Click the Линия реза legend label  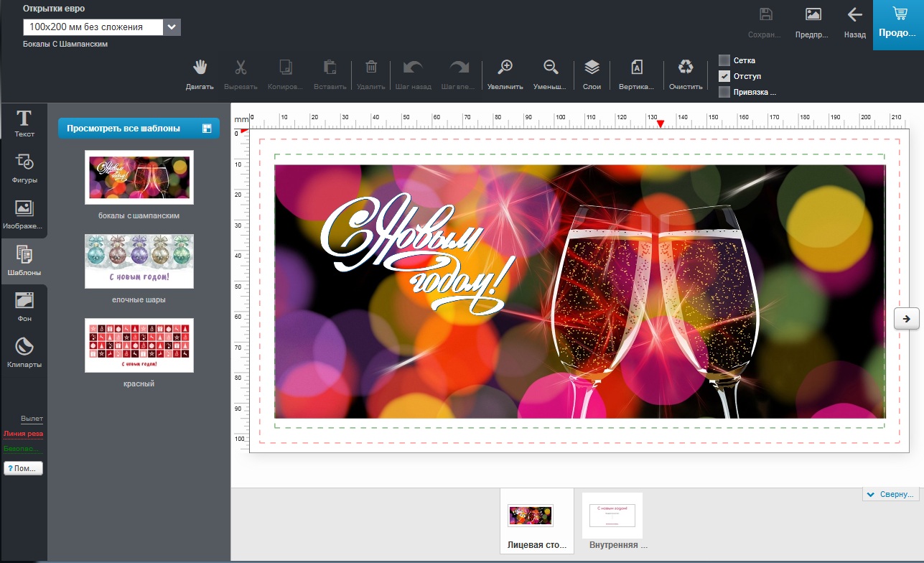click(23, 434)
